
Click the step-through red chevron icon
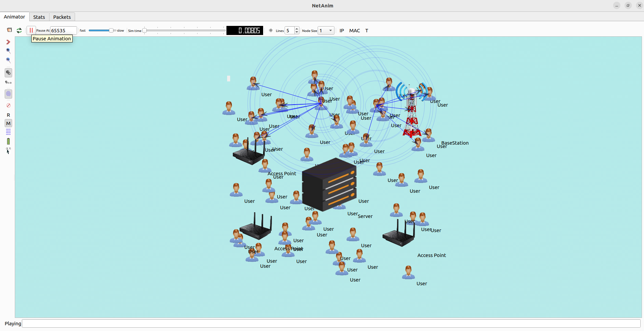pyautogui.click(x=8, y=42)
